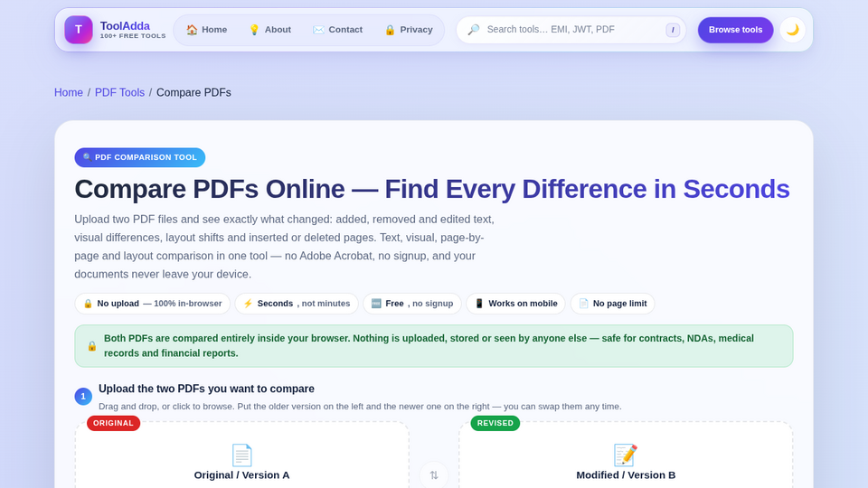Click the No page limit chip text
This screenshot has height=488, width=868.
click(x=619, y=304)
